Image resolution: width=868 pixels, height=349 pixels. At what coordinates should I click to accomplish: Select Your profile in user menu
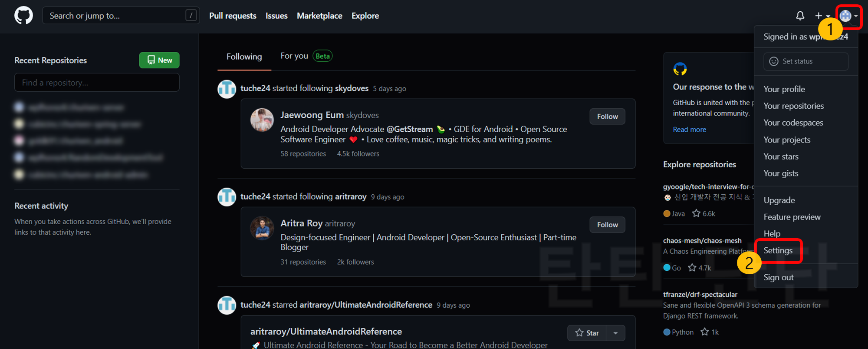click(784, 89)
